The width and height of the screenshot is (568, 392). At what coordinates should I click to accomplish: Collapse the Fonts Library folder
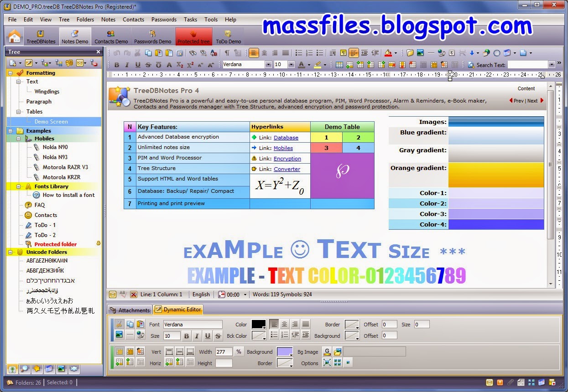click(x=18, y=186)
